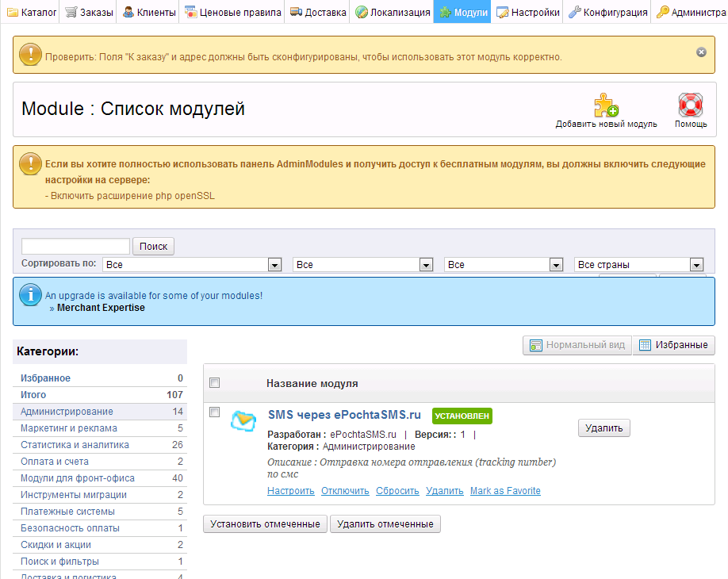Click the ePochtaSMS module envelope icon
This screenshot has height=579, width=728.
click(x=243, y=420)
